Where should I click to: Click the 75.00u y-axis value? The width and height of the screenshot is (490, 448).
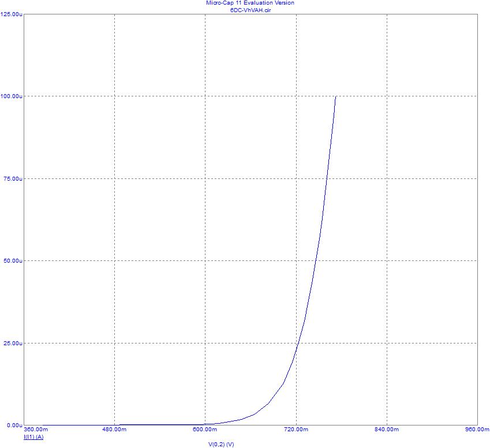[x=13, y=179]
